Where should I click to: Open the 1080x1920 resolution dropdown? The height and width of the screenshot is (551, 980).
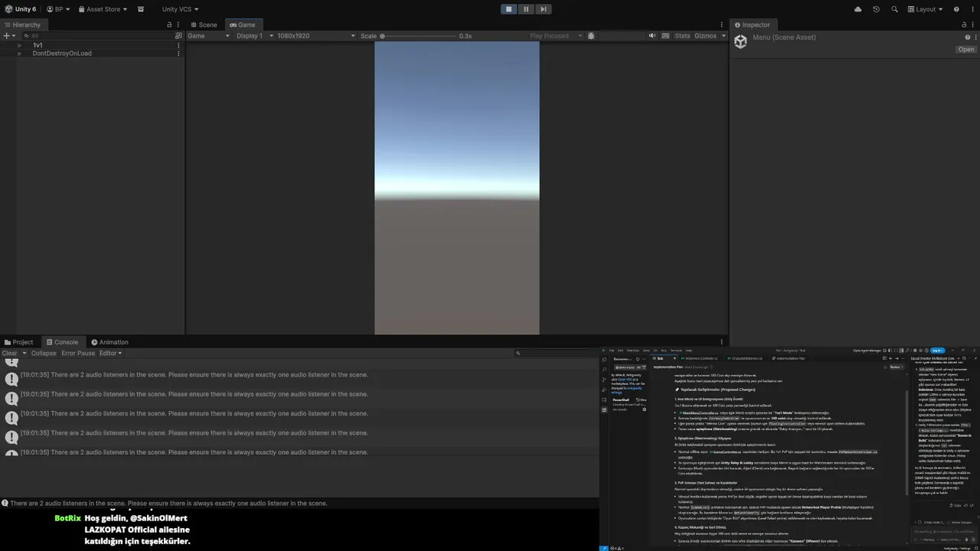tap(316, 36)
